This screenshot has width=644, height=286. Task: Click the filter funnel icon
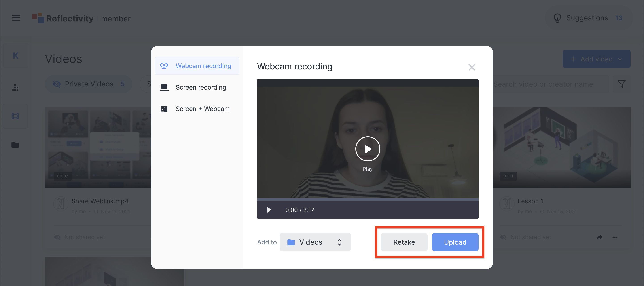tap(621, 84)
